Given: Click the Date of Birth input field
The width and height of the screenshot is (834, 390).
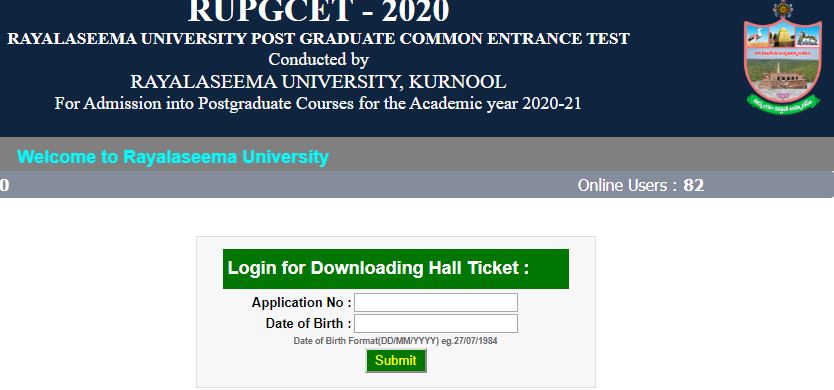Looking at the screenshot, I should pos(436,323).
